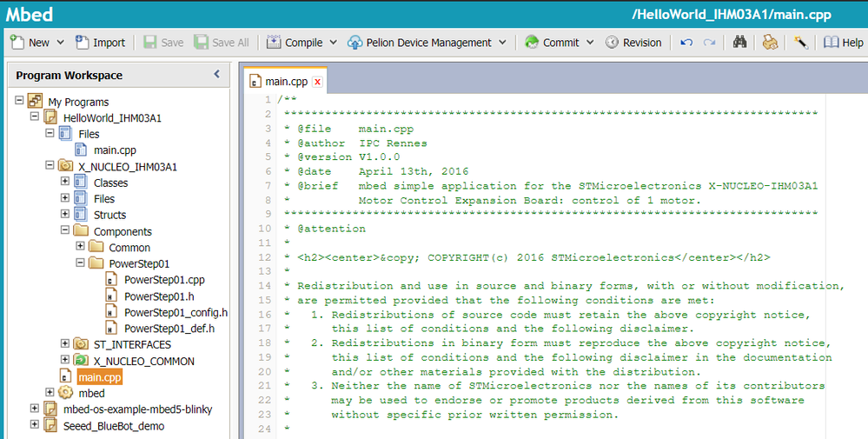Click the /HelloWorld_IHM03A1/main.cpp path in header

732,14
